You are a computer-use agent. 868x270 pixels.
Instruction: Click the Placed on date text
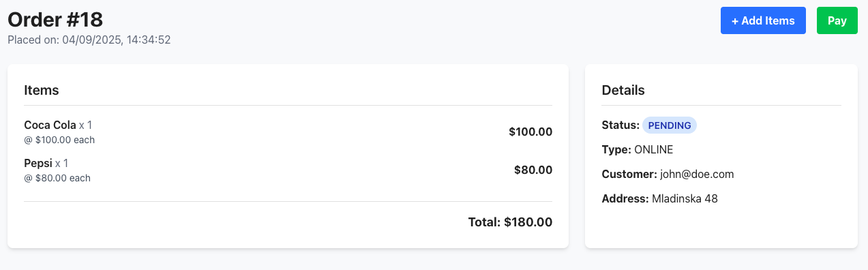tap(89, 40)
